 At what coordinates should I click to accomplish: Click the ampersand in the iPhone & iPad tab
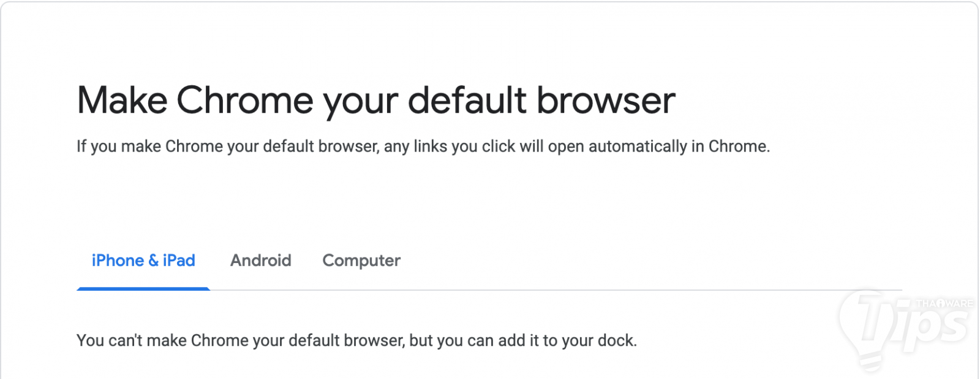coord(153,261)
